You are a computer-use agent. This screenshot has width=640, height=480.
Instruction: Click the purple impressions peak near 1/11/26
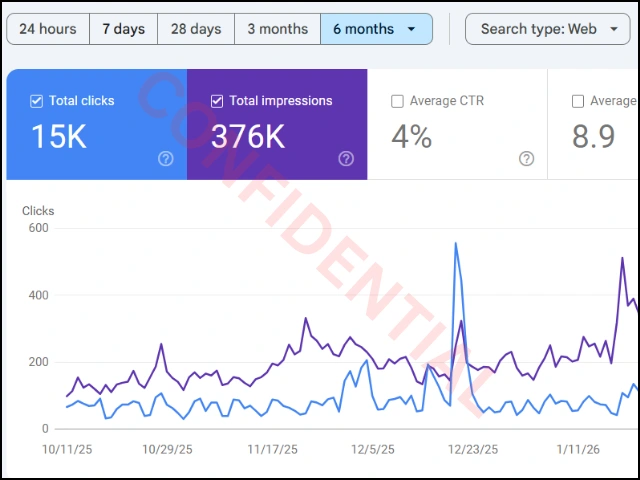point(622,258)
